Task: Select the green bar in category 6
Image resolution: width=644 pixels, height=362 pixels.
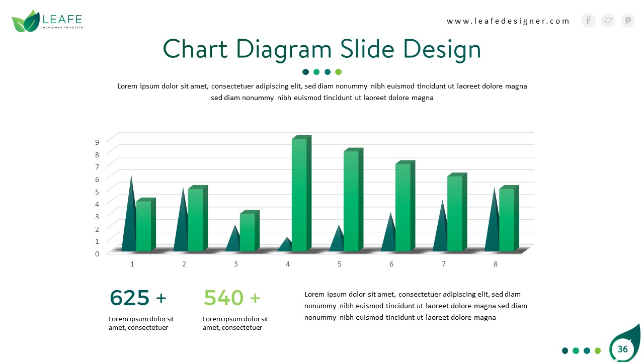Action: point(405,206)
